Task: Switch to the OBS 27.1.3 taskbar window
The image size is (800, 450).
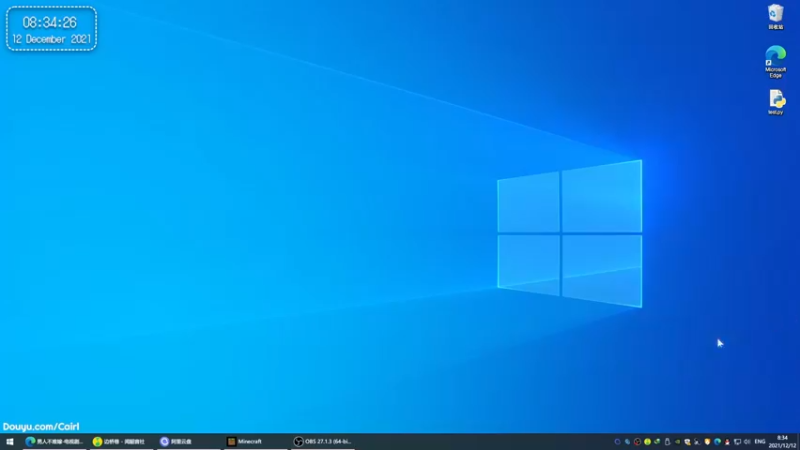Action: pyautogui.click(x=322, y=442)
